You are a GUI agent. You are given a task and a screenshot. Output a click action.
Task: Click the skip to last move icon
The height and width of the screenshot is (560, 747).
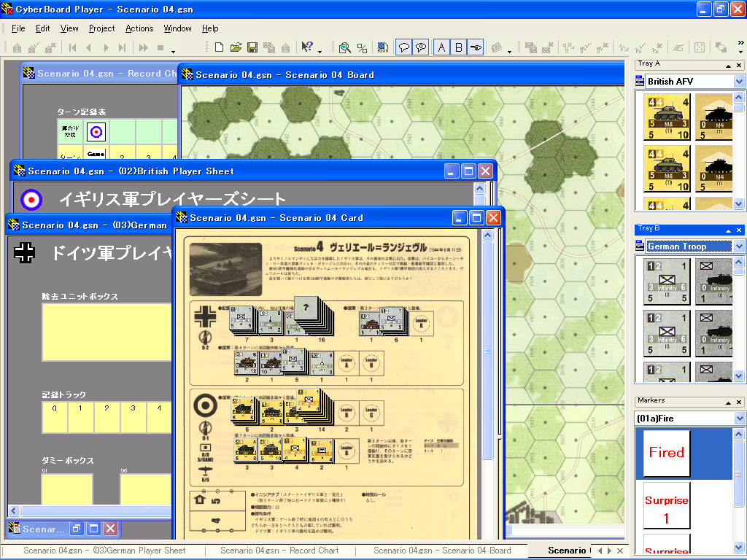122,47
